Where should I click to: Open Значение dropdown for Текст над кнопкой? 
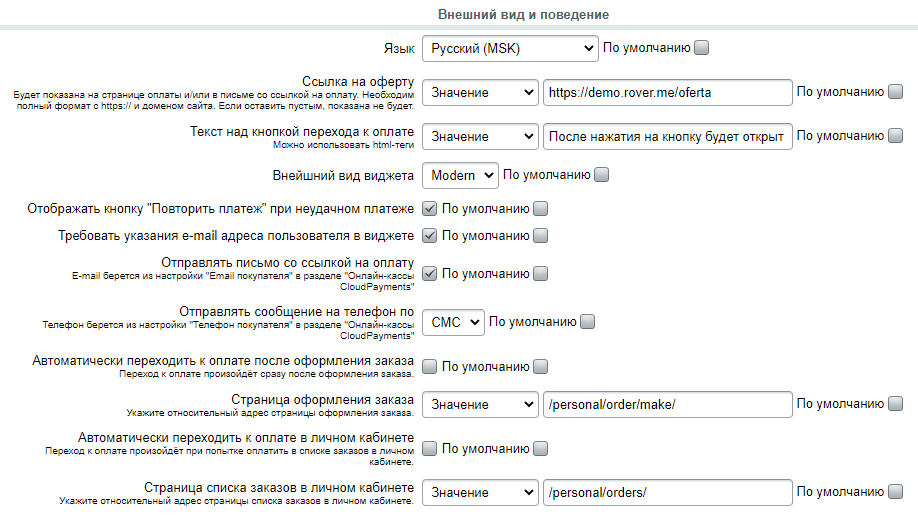point(480,136)
